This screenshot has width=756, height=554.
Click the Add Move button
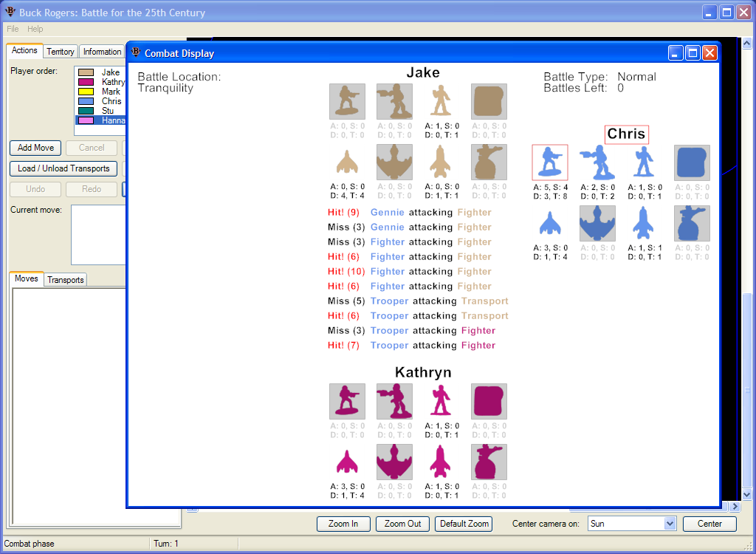(x=35, y=148)
